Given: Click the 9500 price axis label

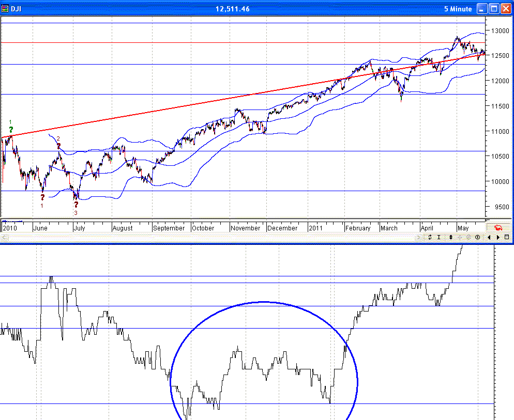Looking at the screenshot, I should 502,207.
